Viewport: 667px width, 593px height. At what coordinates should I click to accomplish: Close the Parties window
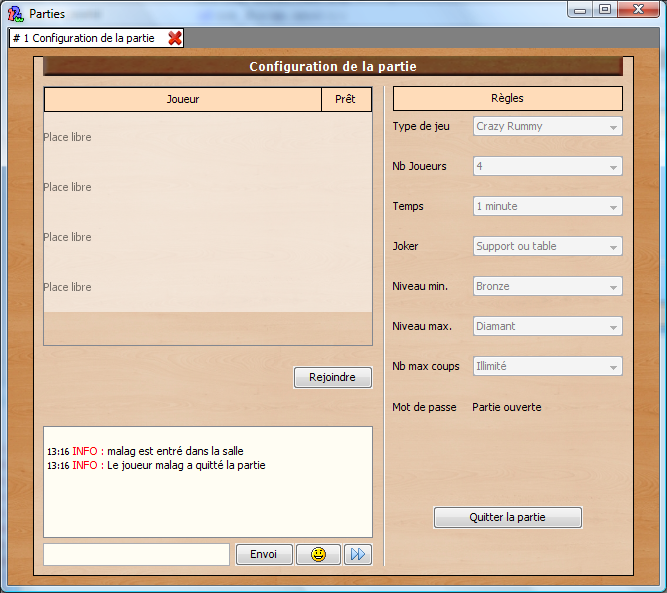638,9
